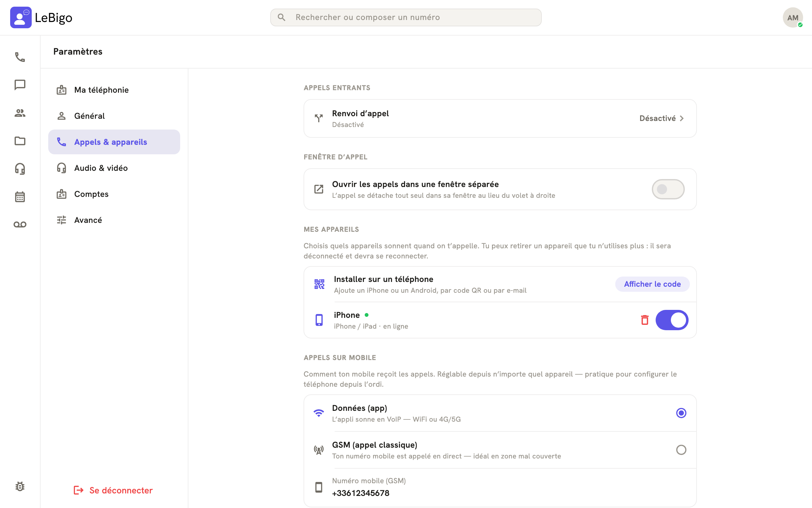This screenshot has width=812, height=508.
Task: Click the separate window open icon
Action: click(x=318, y=189)
